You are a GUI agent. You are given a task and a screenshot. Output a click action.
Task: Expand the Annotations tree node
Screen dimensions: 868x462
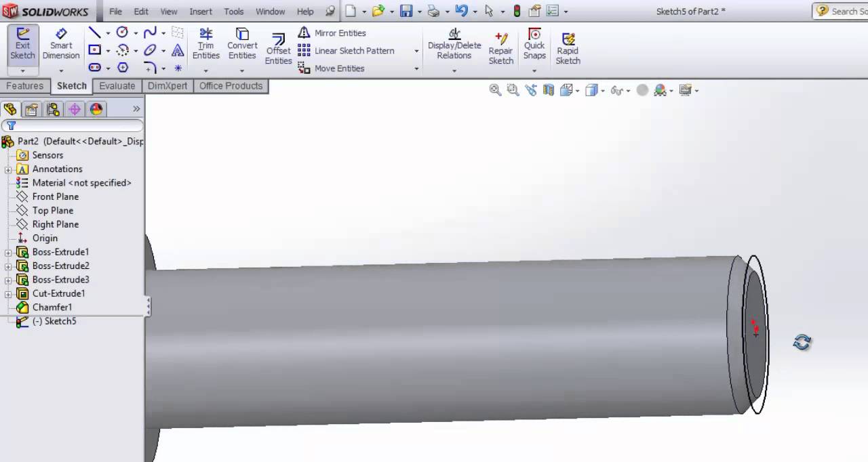8,169
